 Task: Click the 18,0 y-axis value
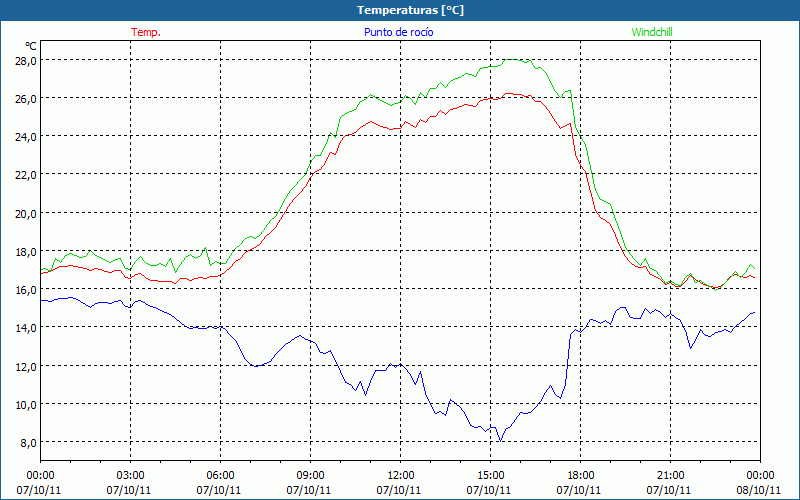coord(25,252)
